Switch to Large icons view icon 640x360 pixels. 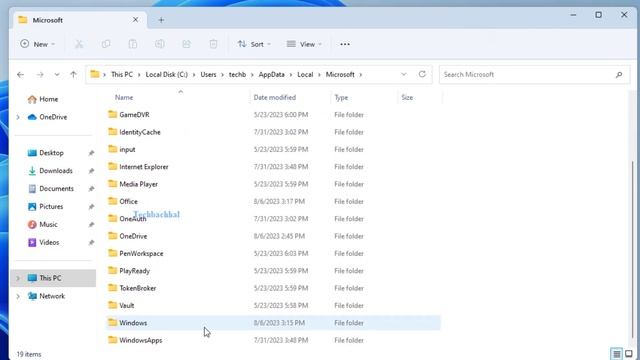coord(629,353)
